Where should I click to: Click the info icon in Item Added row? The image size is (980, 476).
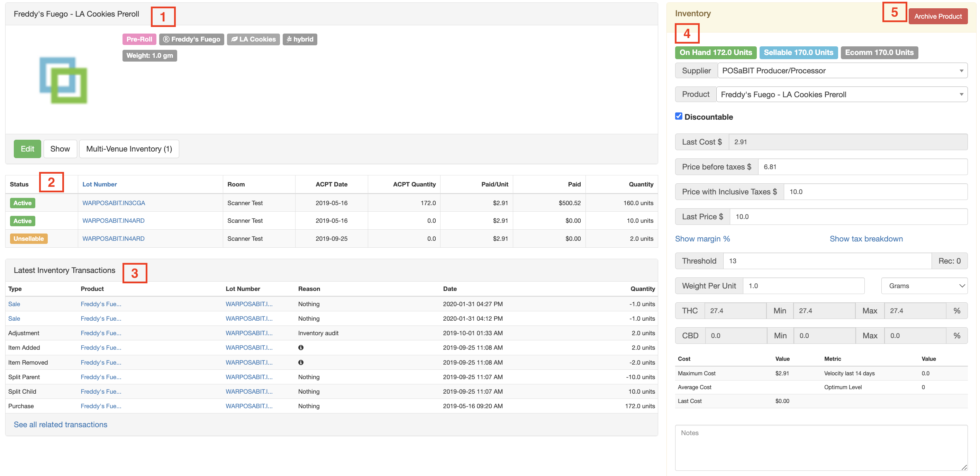click(x=301, y=348)
